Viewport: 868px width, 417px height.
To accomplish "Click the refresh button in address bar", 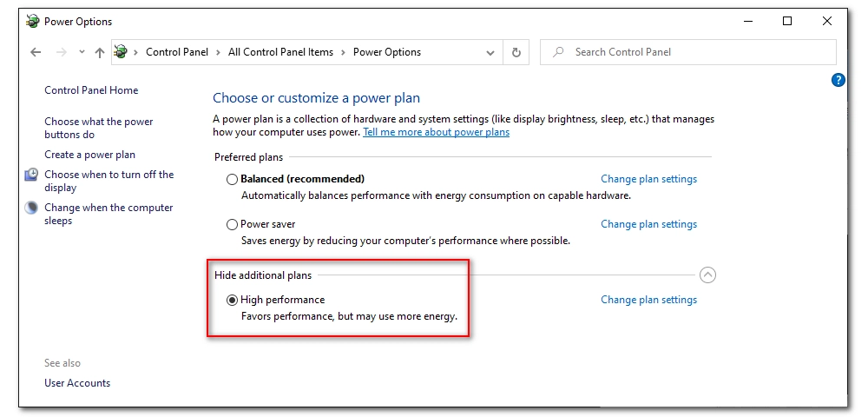I will click(516, 52).
